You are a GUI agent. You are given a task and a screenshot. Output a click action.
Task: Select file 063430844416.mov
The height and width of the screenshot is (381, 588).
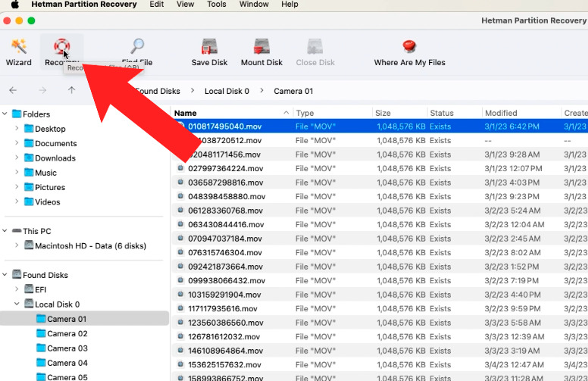click(x=380, y=225)
